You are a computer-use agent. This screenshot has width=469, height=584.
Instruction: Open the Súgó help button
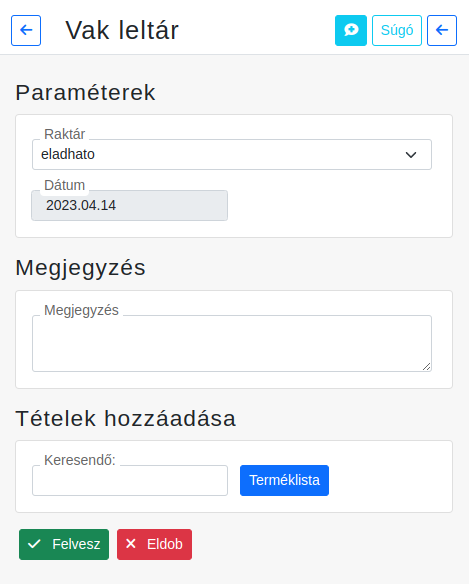pos(397,30)
